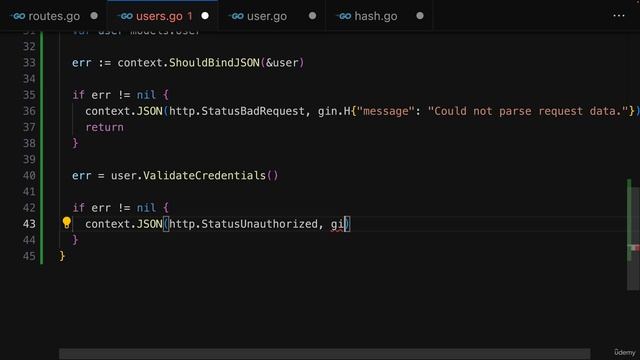Click the underlined gi text on line 43
640x360 pixels.
[337, 224]
